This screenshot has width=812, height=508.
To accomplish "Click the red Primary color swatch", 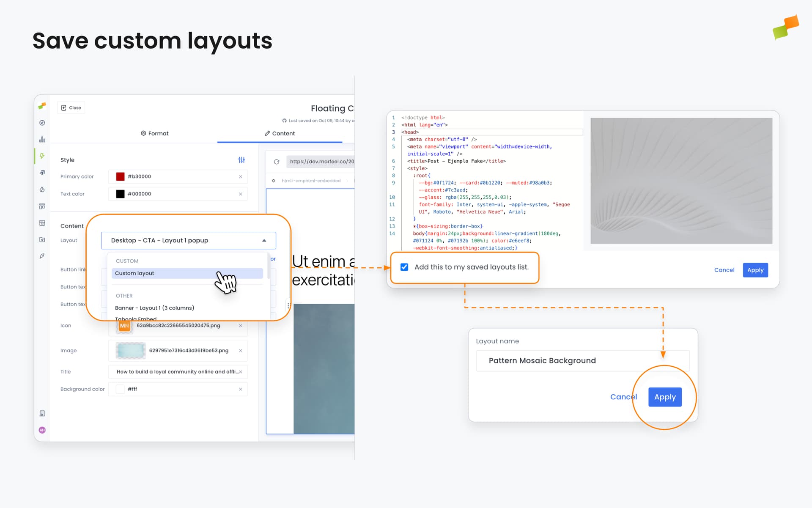I will pos(120,176).
